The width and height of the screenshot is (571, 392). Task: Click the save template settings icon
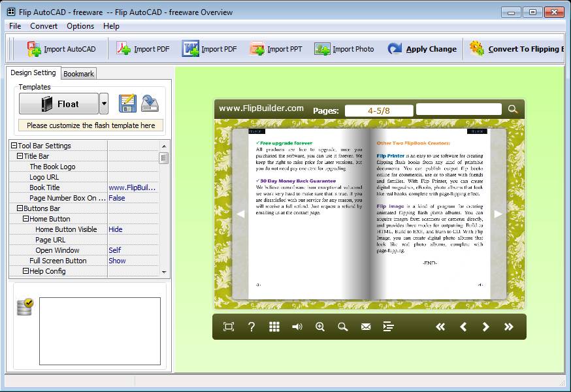127,104
